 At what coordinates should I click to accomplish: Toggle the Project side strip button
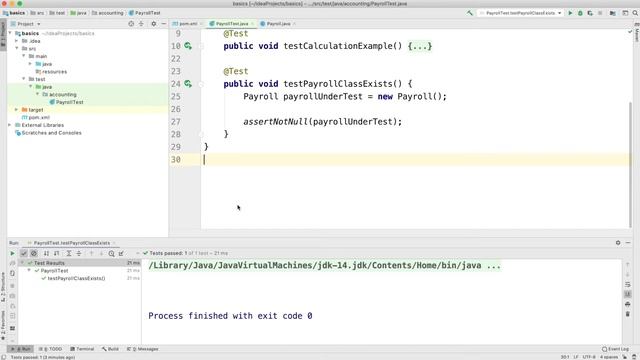[3, 36]
